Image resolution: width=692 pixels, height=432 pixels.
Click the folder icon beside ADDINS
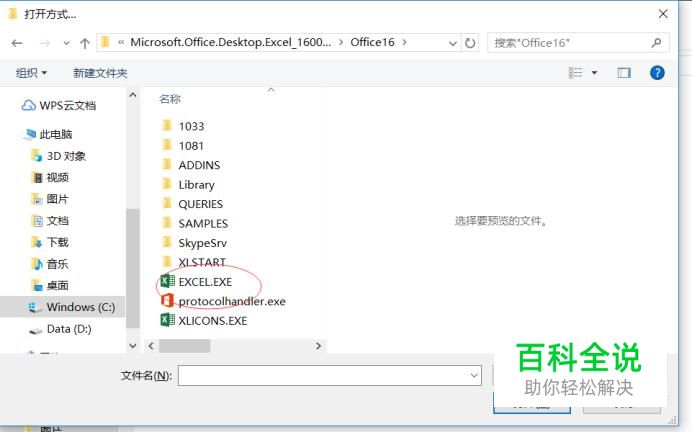167,165
